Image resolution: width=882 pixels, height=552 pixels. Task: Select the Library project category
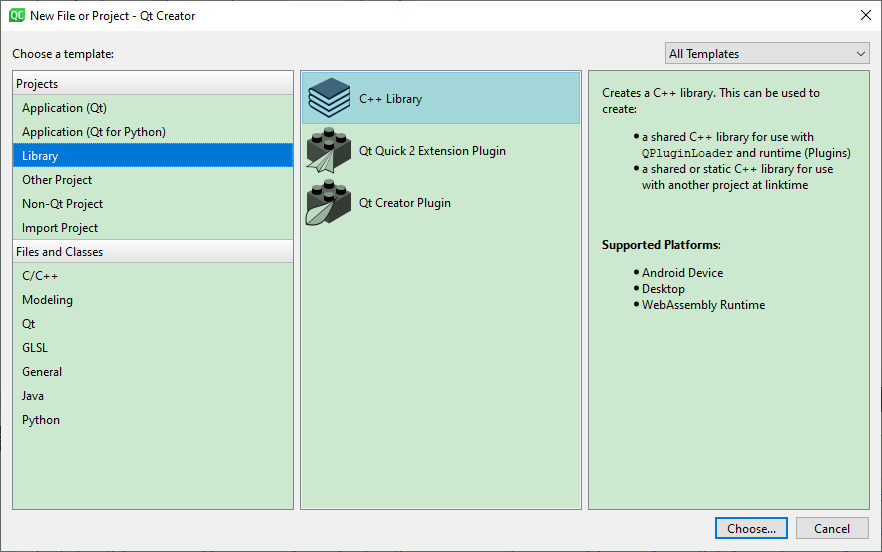pos(153,156)
